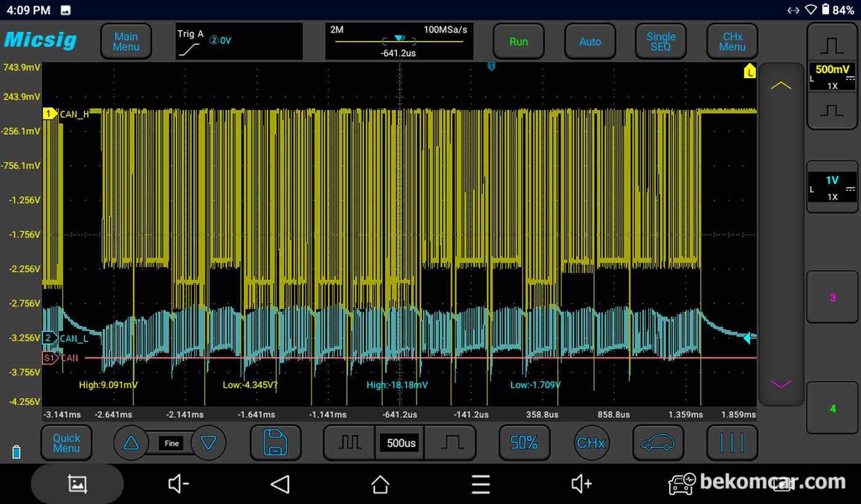This screenshot has width=861, height=504.
Task: Tap the channel 1 narrow pulse scale icon
Action: coord(832,111)
